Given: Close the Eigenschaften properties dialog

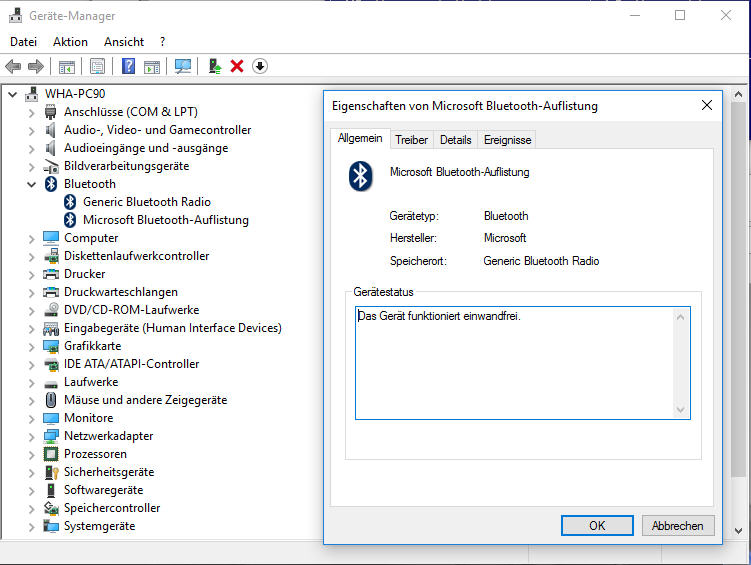Looking at the screenshot, I should click(x=706, y=105).
